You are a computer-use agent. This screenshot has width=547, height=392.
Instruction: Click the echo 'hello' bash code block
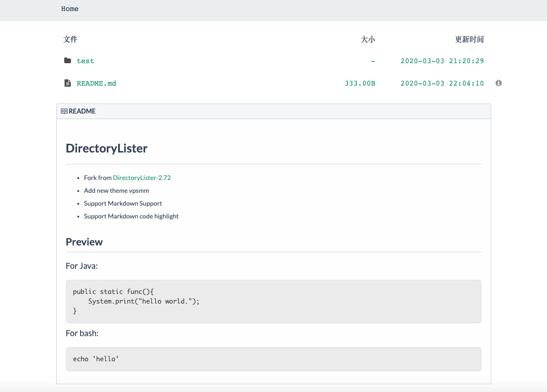point(274,359)
